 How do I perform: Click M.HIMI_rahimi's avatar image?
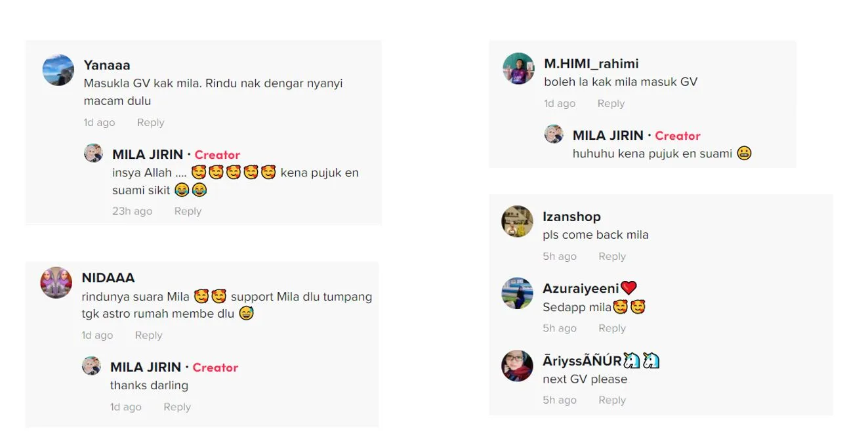[518, 69]
